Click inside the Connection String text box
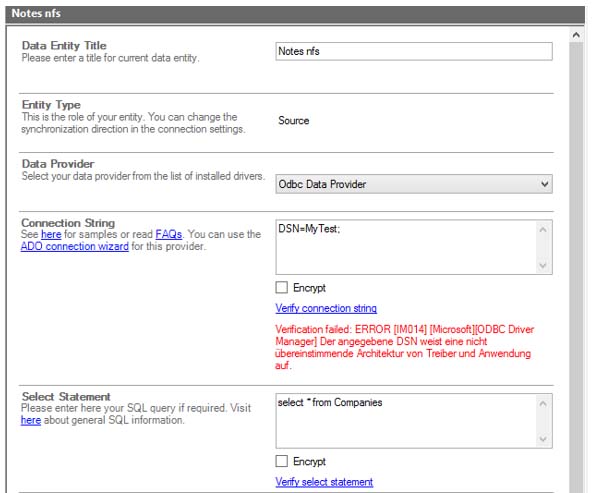Screen dimensions: 600x493 point(405,246)
